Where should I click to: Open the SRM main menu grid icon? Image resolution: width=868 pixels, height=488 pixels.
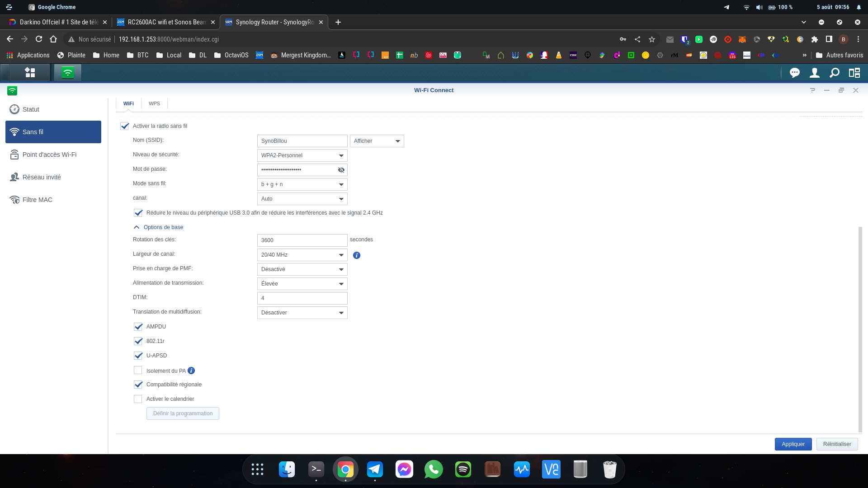pyautogui.click(x=30, y=73)
